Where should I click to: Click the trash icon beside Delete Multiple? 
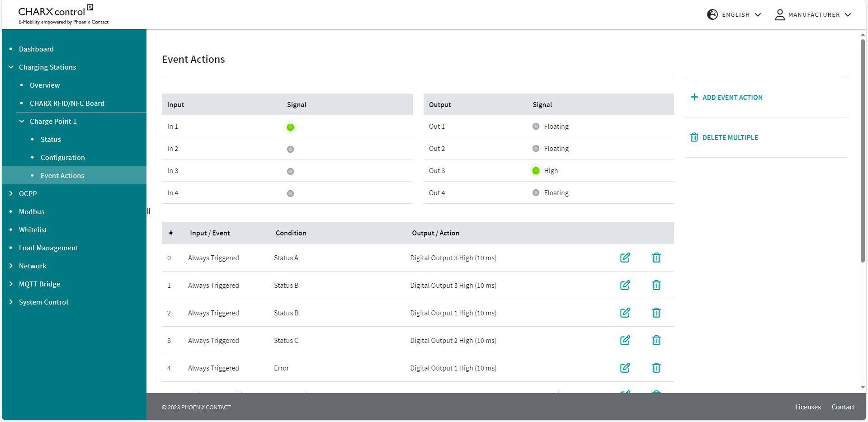click(694, 137)
